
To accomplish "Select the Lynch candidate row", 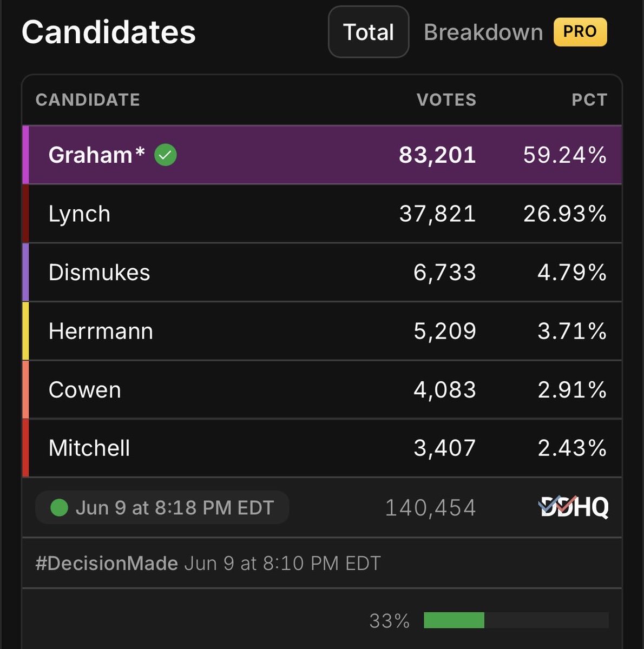I will [x=322, y=214].
